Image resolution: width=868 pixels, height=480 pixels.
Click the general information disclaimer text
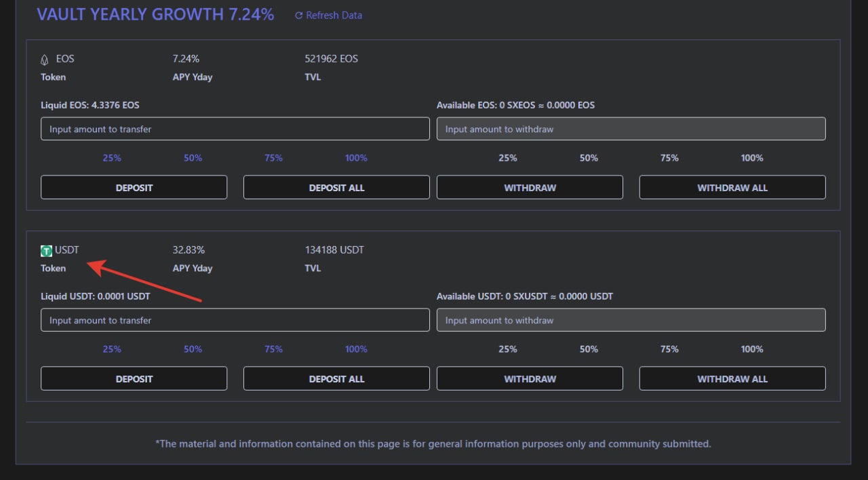pos(433,444)
